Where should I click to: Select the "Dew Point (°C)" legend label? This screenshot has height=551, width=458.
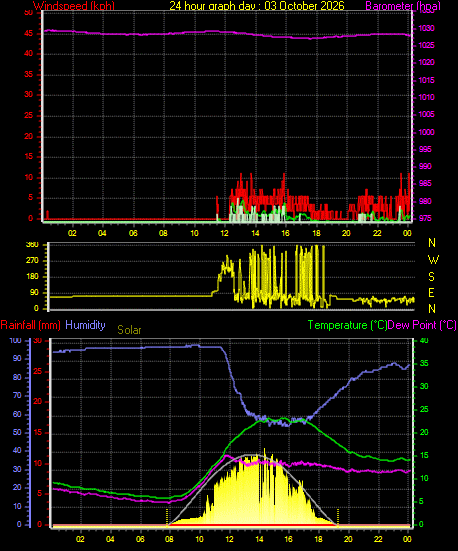pyautogui.click(x=422, y=325)
